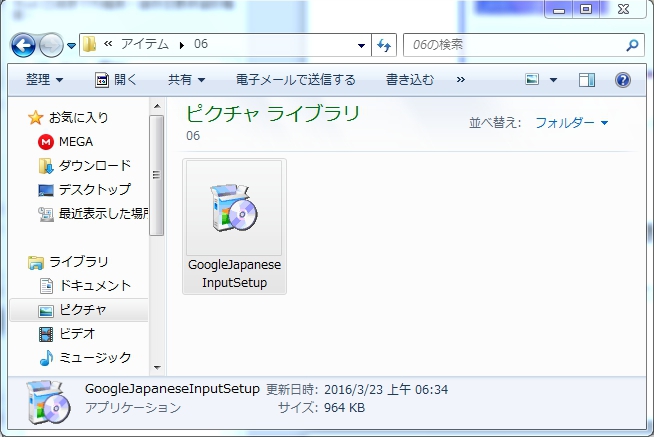Expand the arrow after アイテム breadcrumb
The height and width of the screenshot is (437, 654).
[181, 45]
